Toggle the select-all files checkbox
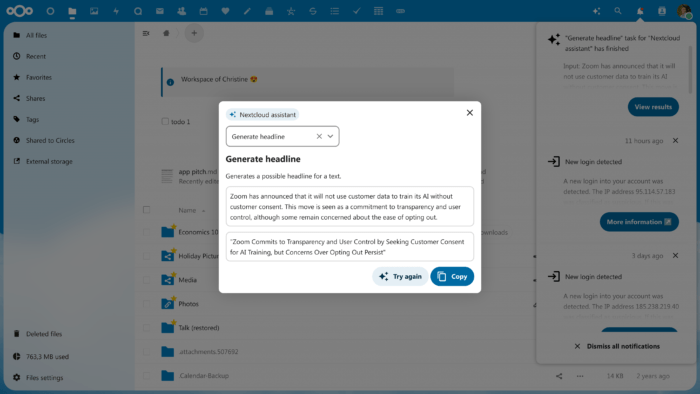This screenshot has width=700, height=394. point(146,210)
